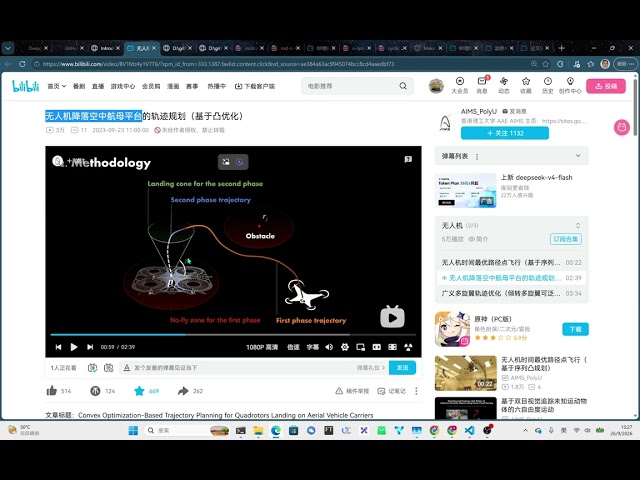This screenshot has width=640, height=480.
Task: Skip to previous video in player
Action: (x=58, y=347)
